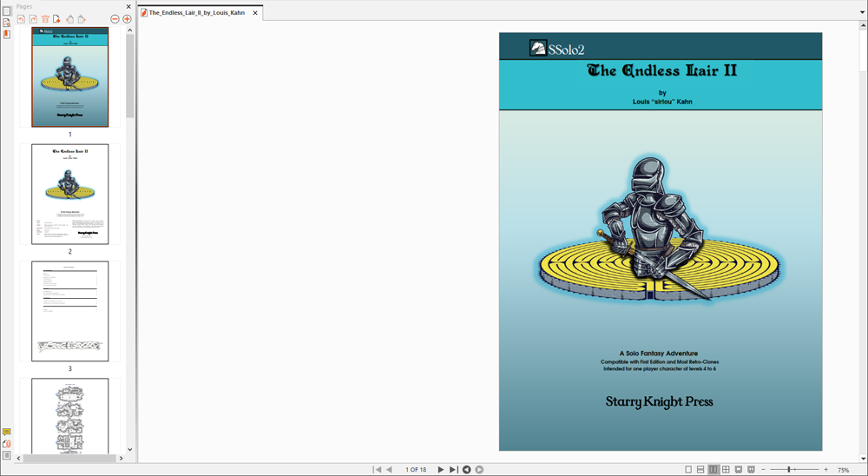Switch to single page view layout
Image resolution: width=868 pixels, height=476 pixels.
coord(688,470)
